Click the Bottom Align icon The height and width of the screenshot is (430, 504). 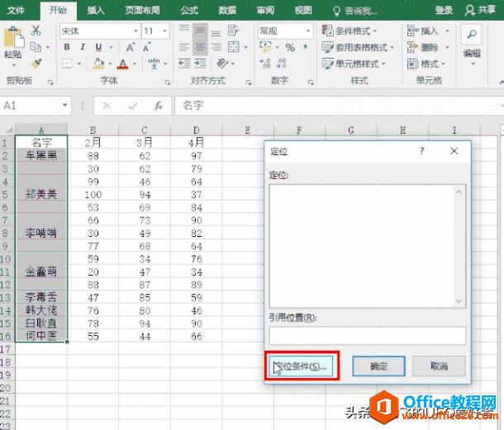pos(216,32)
